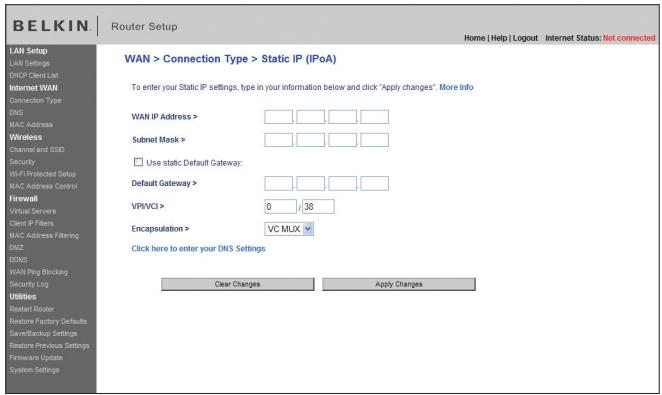Open DHCP Client List in the sidebar
The height and width of the screenshot is (395, 662).
(x=34, y=76)
